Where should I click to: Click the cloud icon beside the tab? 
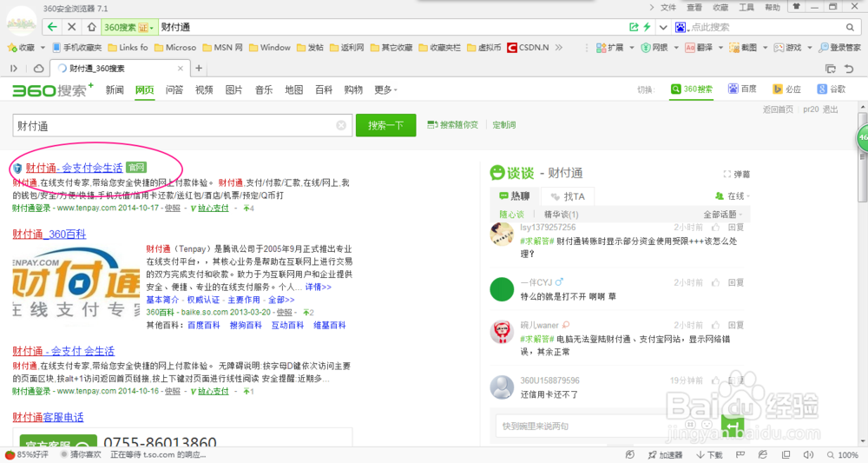click(39, 68)
